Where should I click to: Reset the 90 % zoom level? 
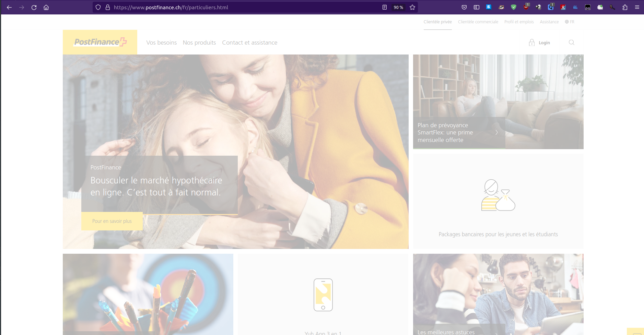point(398,7)
